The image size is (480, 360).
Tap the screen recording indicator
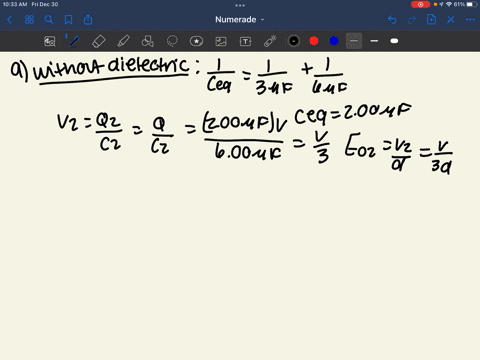420,5
